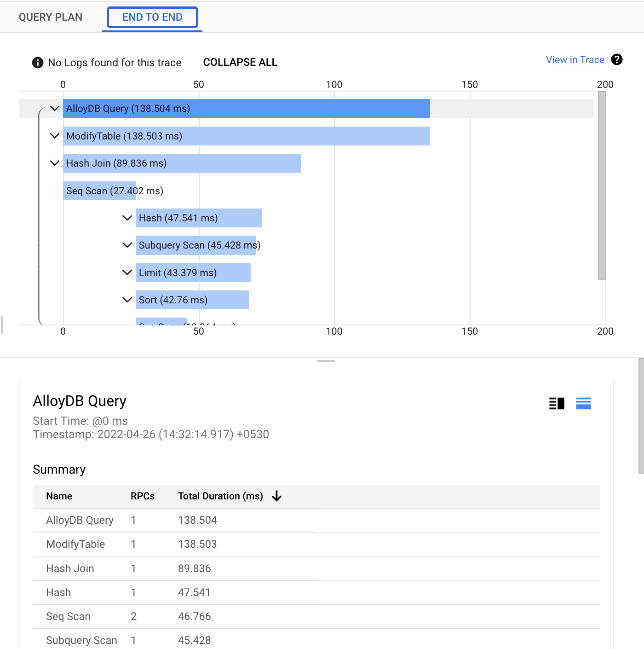The width and height of the screenshot is (644, 649).
Task: Sort by RPCs column header
Action: (143, 496)
